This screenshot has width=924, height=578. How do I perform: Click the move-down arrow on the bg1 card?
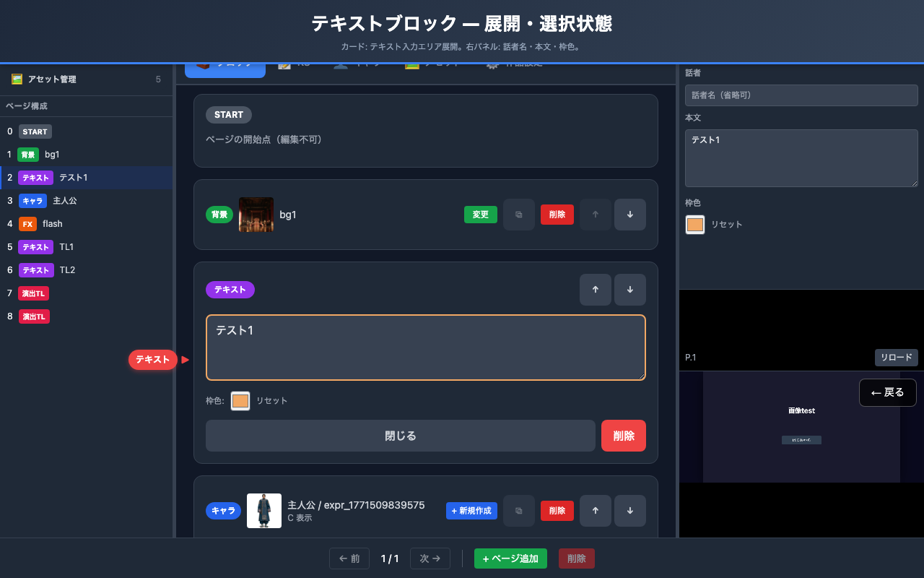630,215
